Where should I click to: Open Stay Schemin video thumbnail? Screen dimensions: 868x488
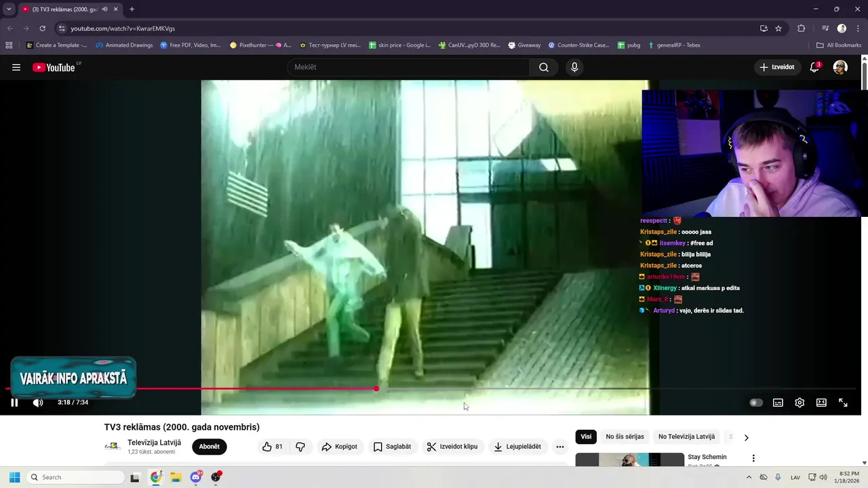click(630, 460)
